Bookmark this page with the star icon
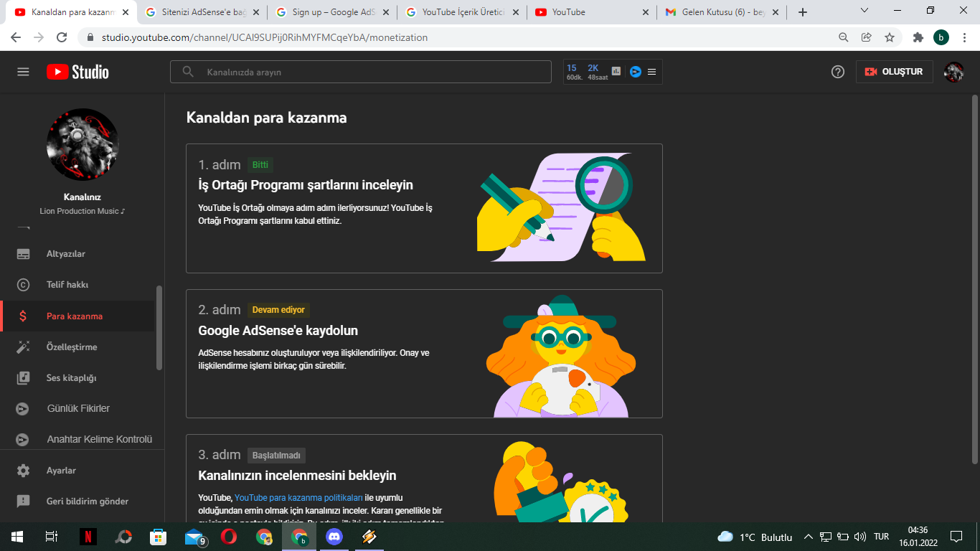The width and height of the screenshot is (980, 551). 890,37
